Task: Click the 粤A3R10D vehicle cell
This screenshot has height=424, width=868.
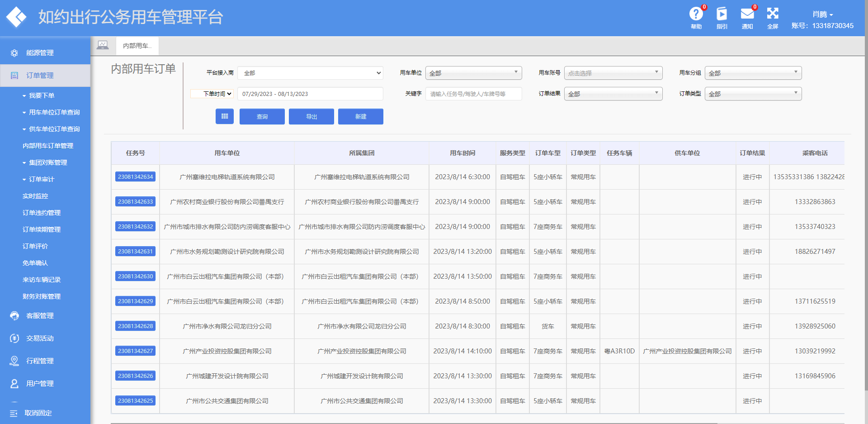Action: pyautogui.click(x=619, y=351)
